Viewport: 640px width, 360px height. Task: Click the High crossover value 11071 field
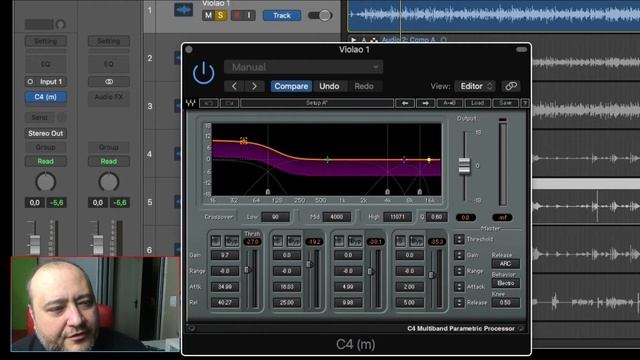(397, 217)
